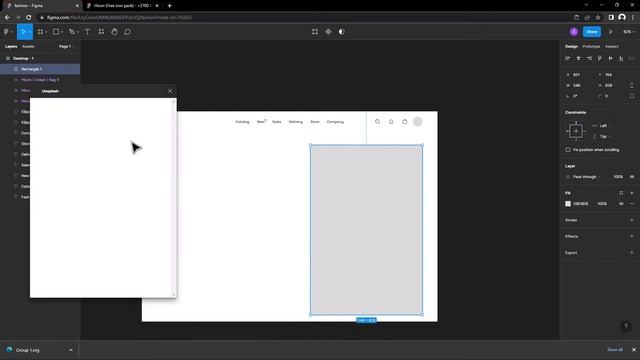This screenshot has width=640, height=360.
Task: Select the Move tool
Action: pyautogui.click(x=23, y=31)
